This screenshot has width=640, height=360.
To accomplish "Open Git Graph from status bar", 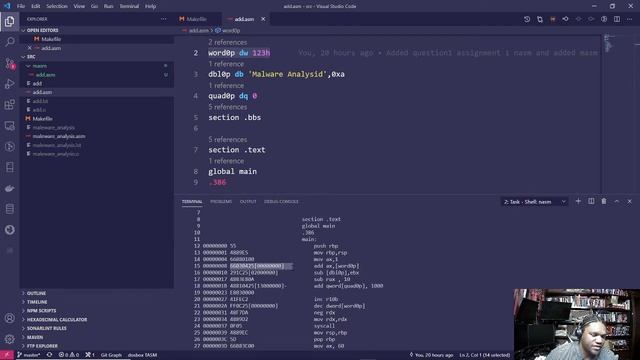I will [111, 355].
